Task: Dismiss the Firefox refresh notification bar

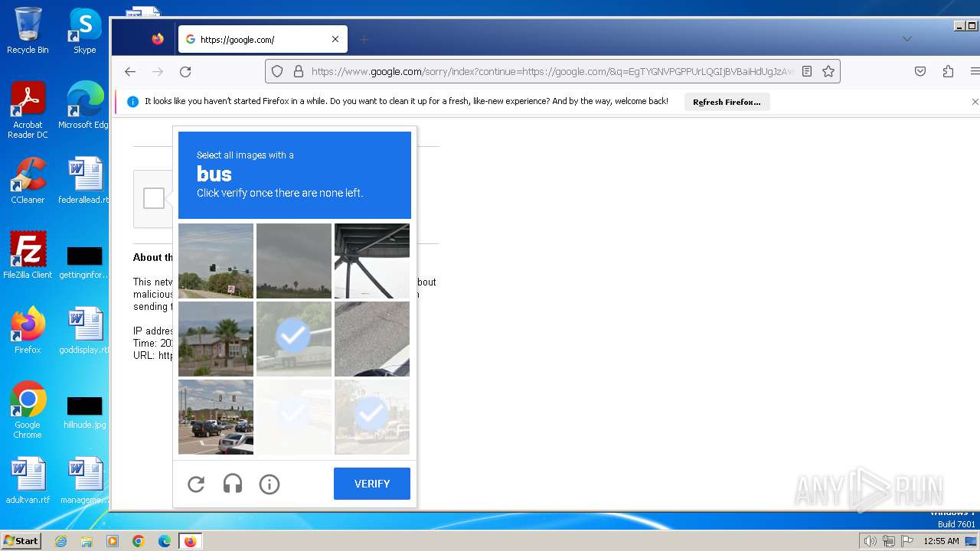Action: click(975, 102)
